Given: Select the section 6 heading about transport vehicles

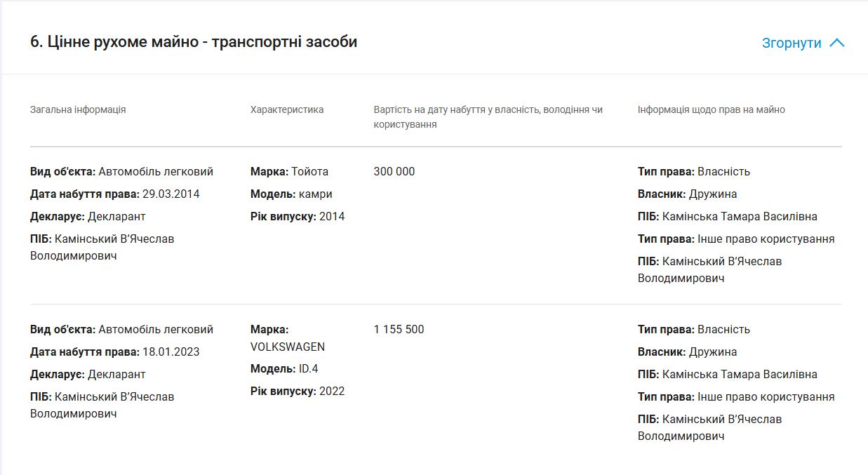Looking at the screenshot, I should click(194, 42).
